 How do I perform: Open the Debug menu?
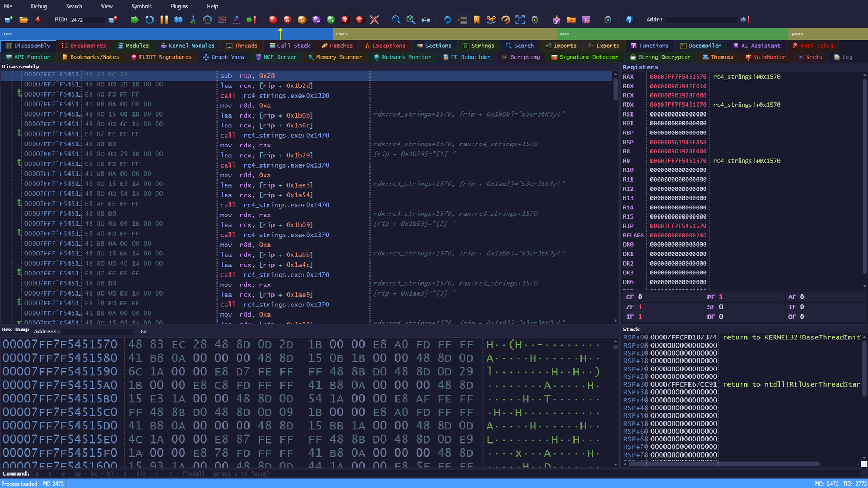coord(39,7)
